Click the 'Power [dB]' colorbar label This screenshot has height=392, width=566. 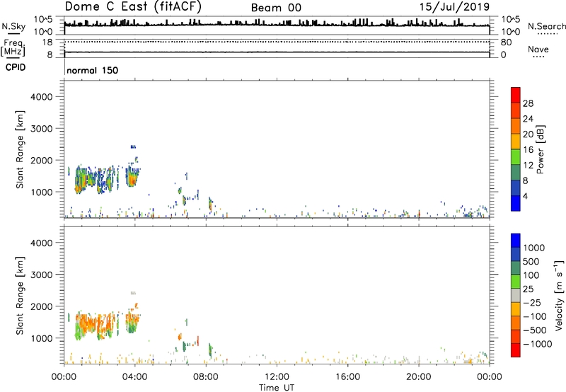point(540,149)
